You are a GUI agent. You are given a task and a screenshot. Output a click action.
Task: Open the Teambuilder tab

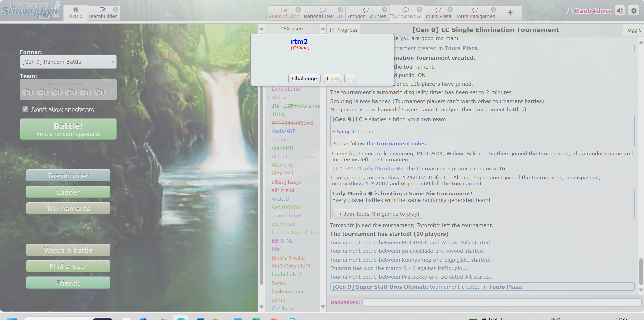[103, 13]
